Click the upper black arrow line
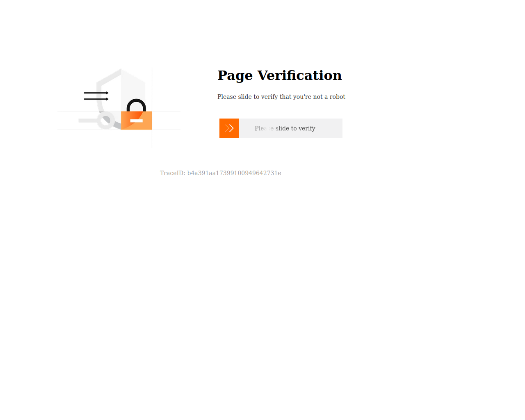Image resolution: width=525 pixels, height=420 pixels. (96, 93)
